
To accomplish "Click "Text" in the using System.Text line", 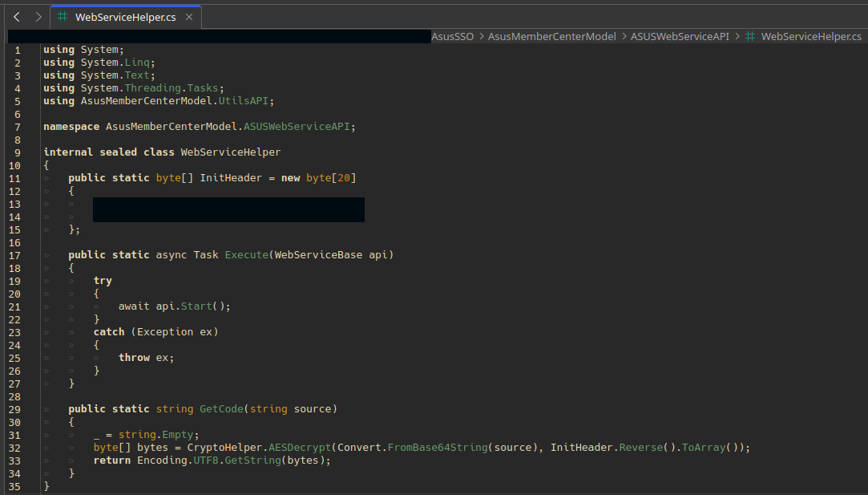I will 137,75.
